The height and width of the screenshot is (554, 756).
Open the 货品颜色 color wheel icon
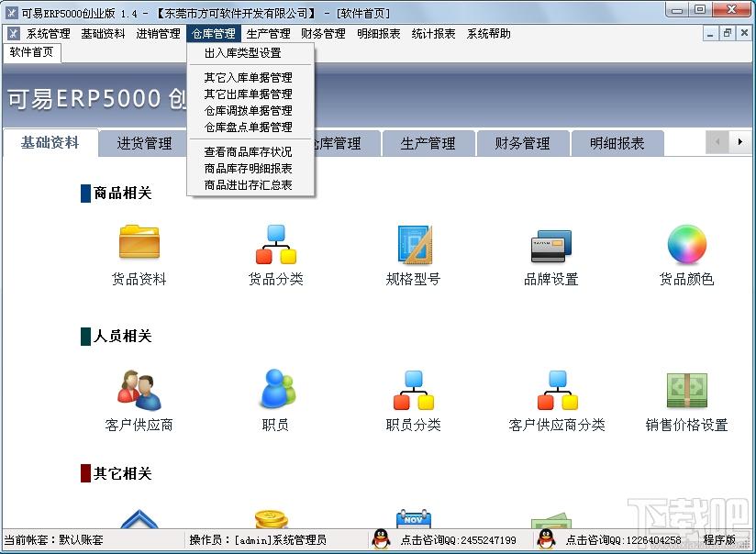click(687, 244)
